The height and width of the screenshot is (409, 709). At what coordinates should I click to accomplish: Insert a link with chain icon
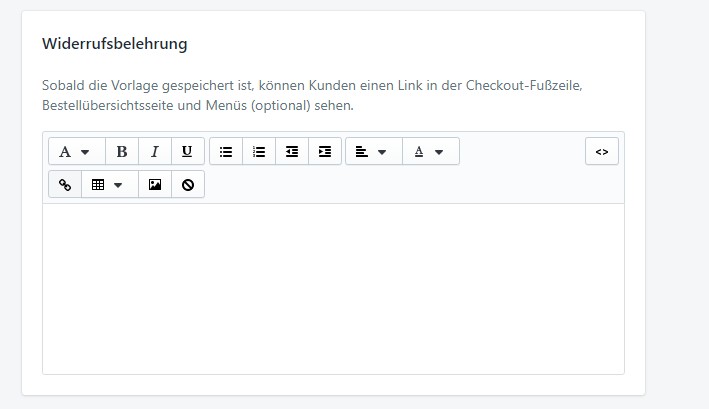pos(65,185)
